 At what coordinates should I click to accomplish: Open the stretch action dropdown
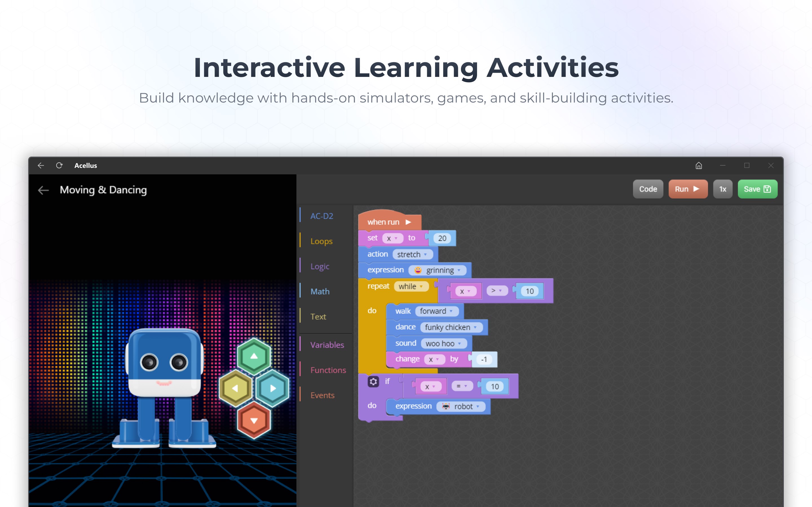pyautogui.click(x=412, y=255)
